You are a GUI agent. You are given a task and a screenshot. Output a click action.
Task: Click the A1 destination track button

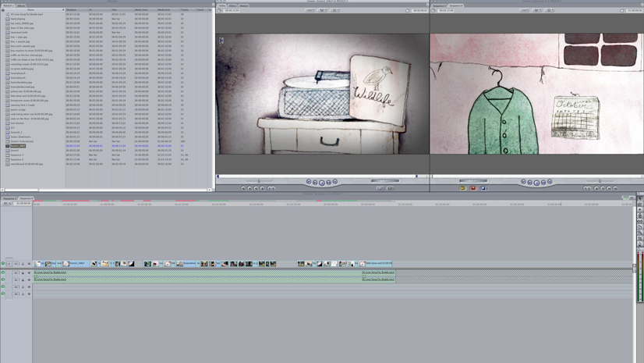16,273
